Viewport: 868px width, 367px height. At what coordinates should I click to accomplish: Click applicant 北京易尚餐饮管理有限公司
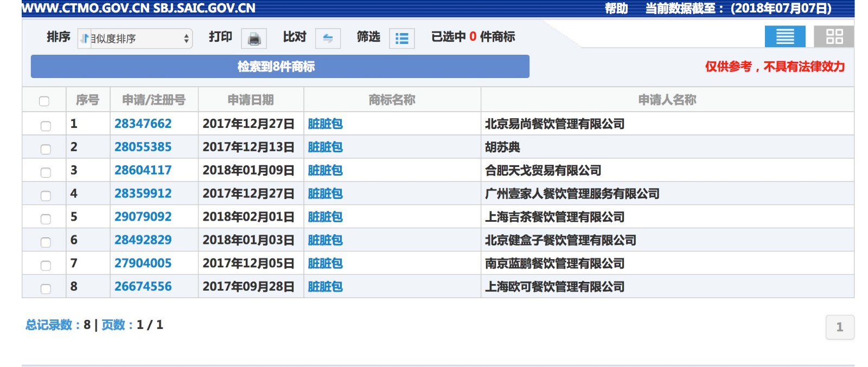click(x=555, y=124)
